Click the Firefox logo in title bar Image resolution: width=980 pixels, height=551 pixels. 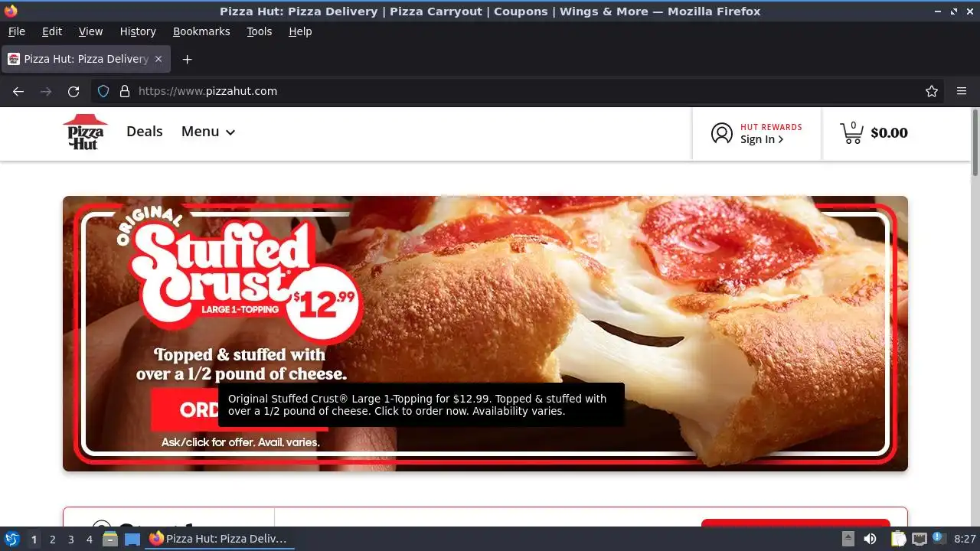click(11, 11)
